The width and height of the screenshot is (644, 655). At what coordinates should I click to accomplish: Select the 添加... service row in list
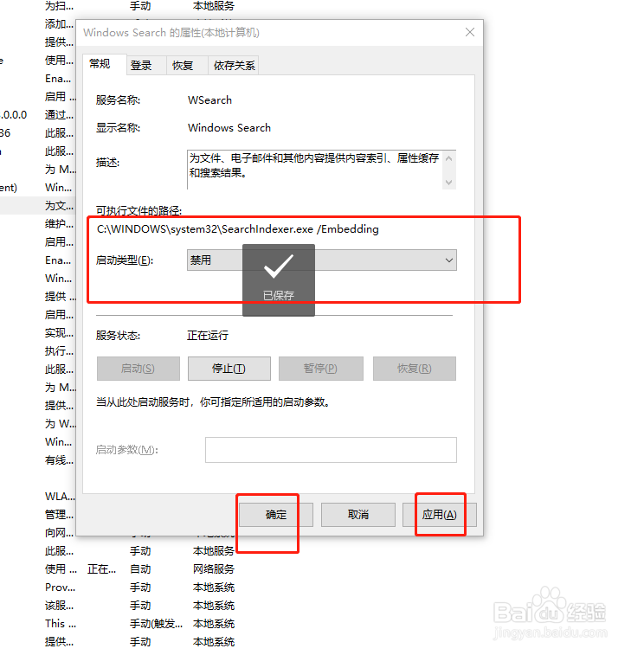point(60,24)
